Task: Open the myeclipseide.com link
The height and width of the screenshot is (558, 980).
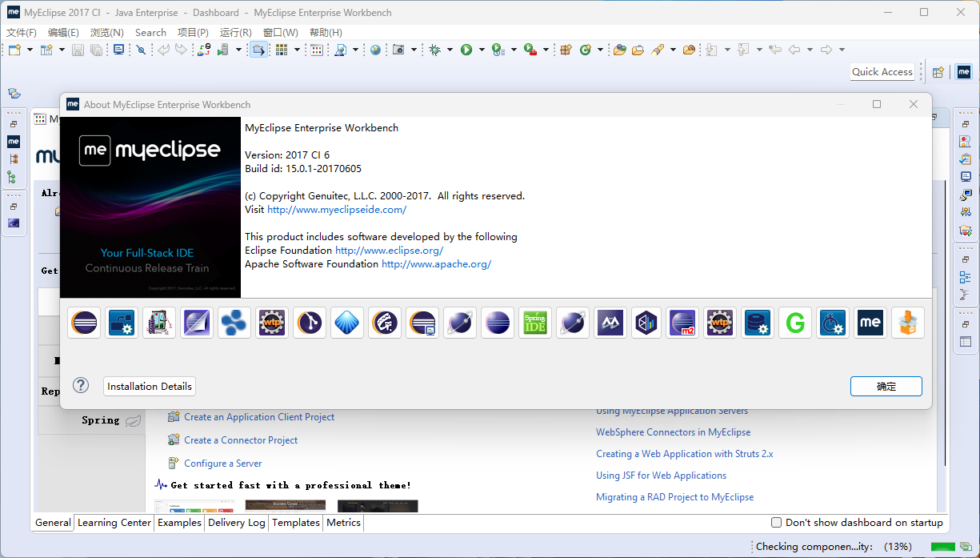Action: 337,210
